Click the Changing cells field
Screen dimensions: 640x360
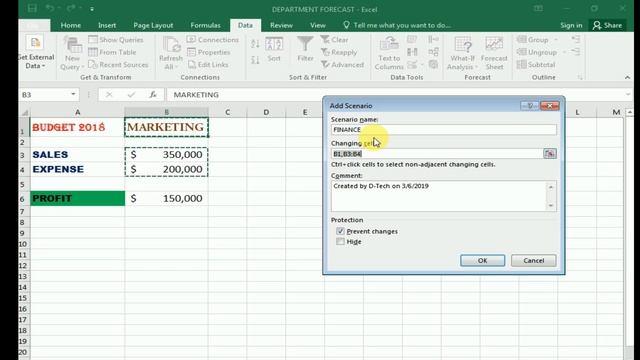437,153
